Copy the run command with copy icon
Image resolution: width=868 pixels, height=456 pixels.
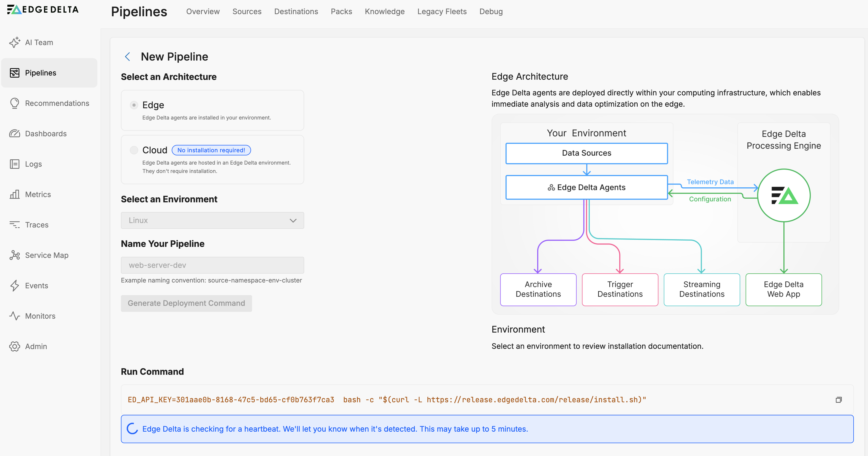(x=838, y=400)
